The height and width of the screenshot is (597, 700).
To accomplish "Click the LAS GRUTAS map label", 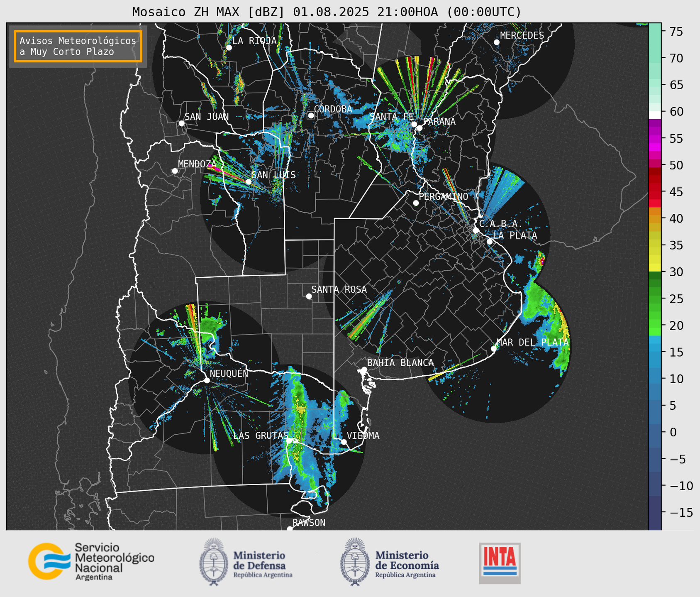I will pyautogui.click(x=261, y=436).
